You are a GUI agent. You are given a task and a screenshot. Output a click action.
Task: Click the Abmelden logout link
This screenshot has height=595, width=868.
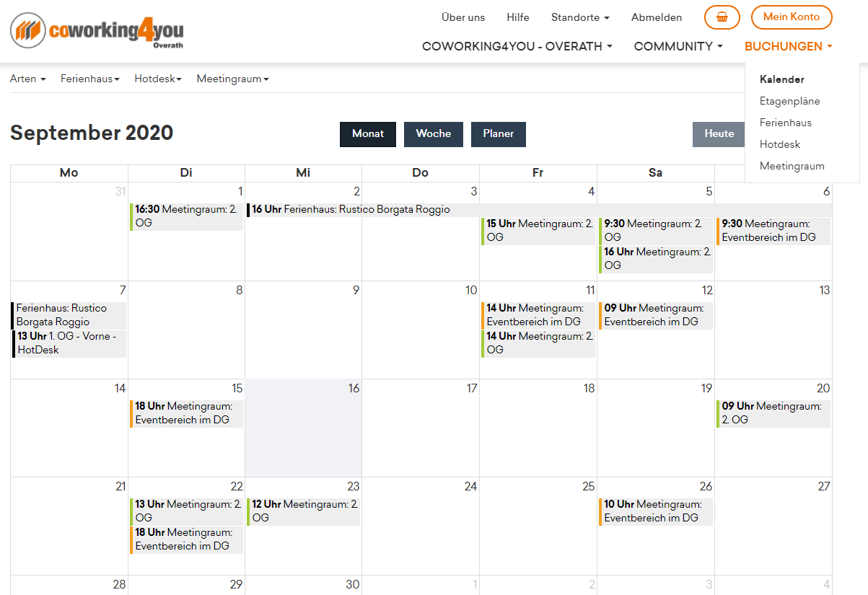[x=656, y=17]
